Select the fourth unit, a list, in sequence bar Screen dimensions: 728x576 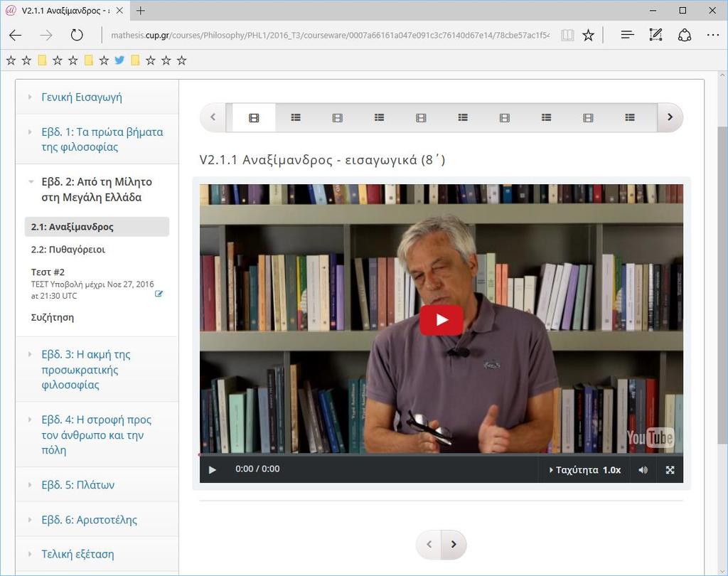[x=380, y=118]
